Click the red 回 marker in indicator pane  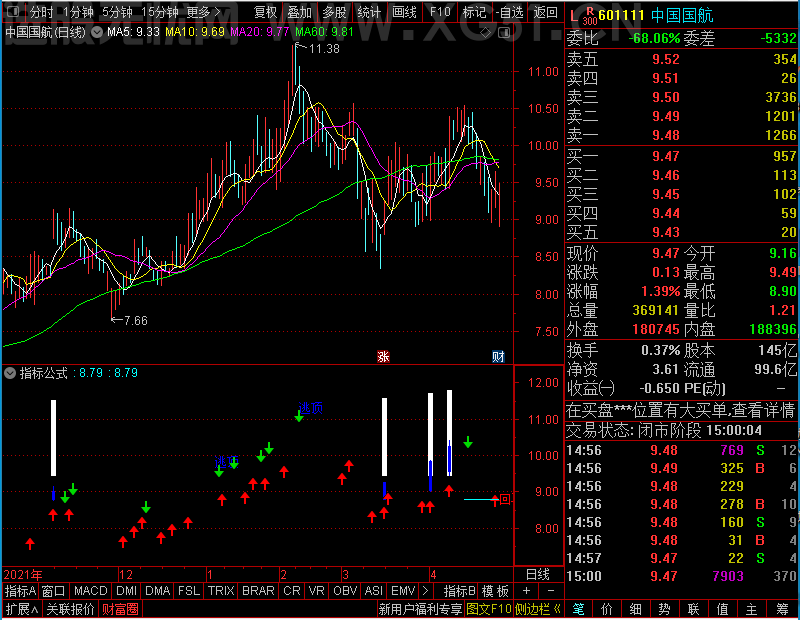tap(505, 499)
